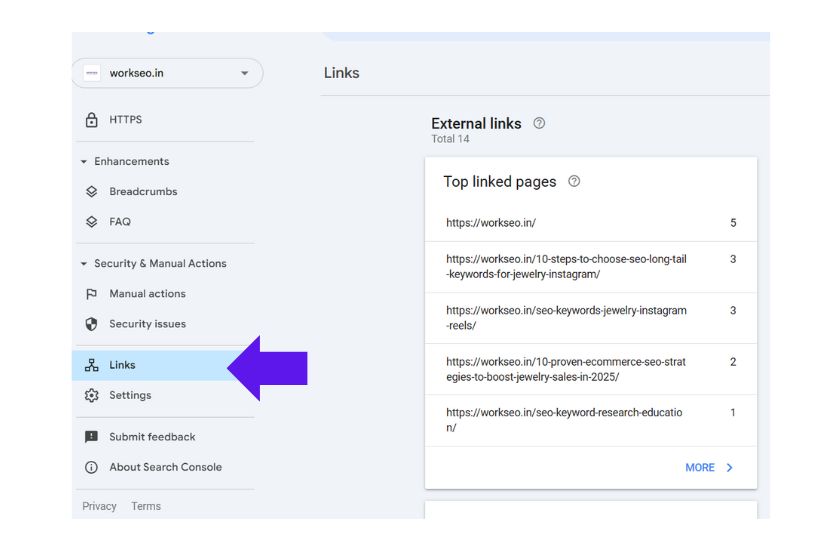Click the FAQ layers icon
The image size is (826, 551).
click(x=92, y=222)
